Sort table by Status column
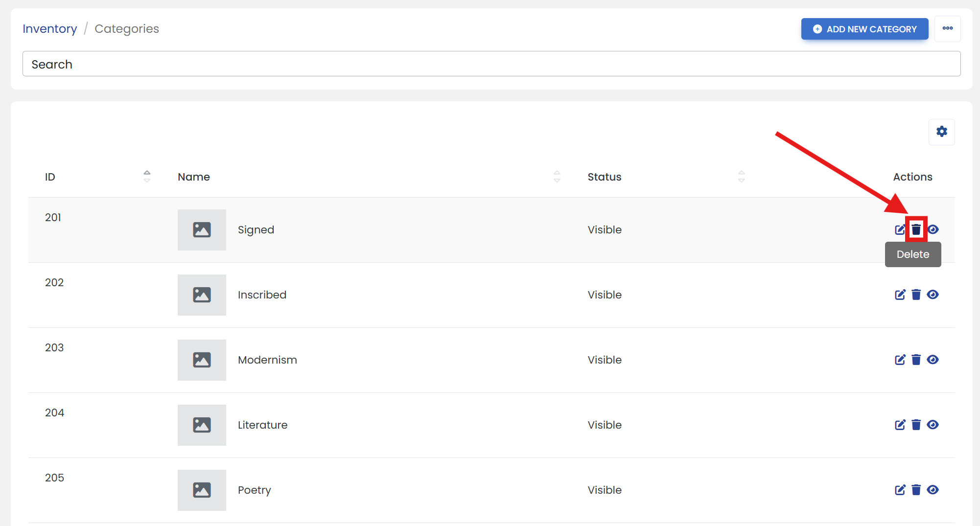 [741, 177]
